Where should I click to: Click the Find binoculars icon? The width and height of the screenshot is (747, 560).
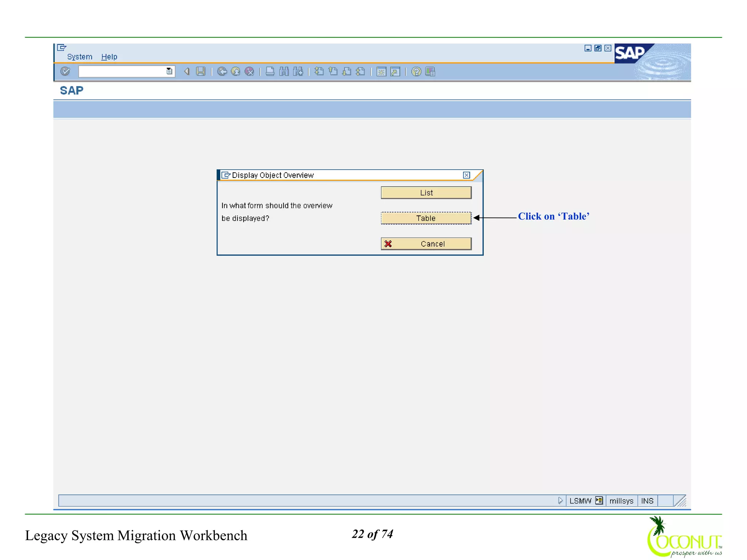click(x=284, y=71)
